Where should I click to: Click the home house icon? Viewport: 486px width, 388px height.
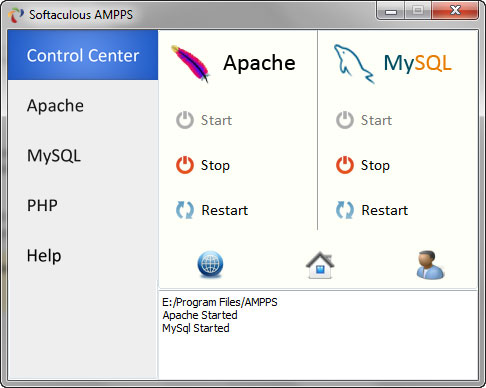coord(320,265)
